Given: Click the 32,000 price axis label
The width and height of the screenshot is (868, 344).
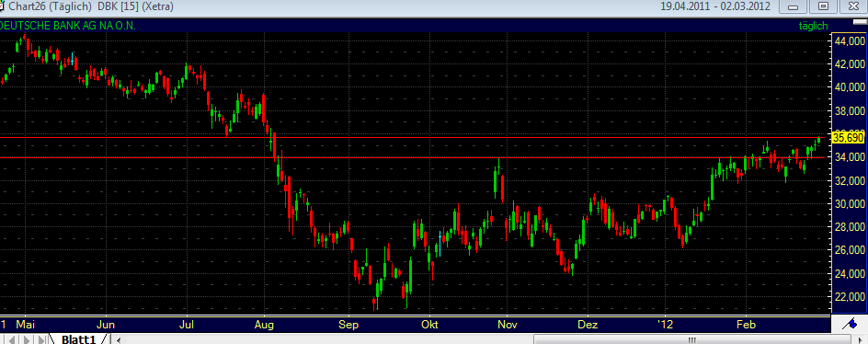Looking at the screenshot, I should pyautogui.click(x=850, y=180).
